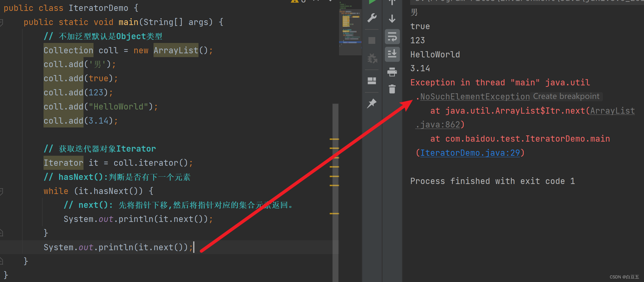Click the wrench settings icon in Run panel
The width and height of the screenshot is (644, 282).
pyautogui.click(x=372, y=18)
